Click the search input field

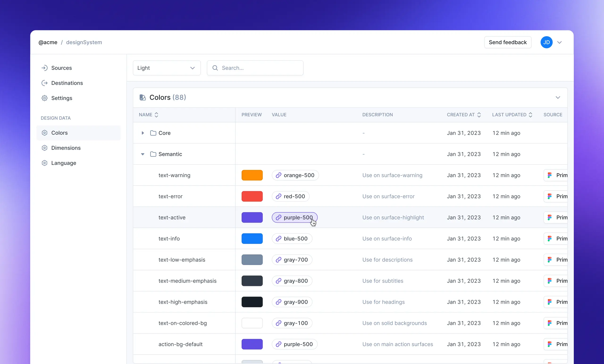255,68
